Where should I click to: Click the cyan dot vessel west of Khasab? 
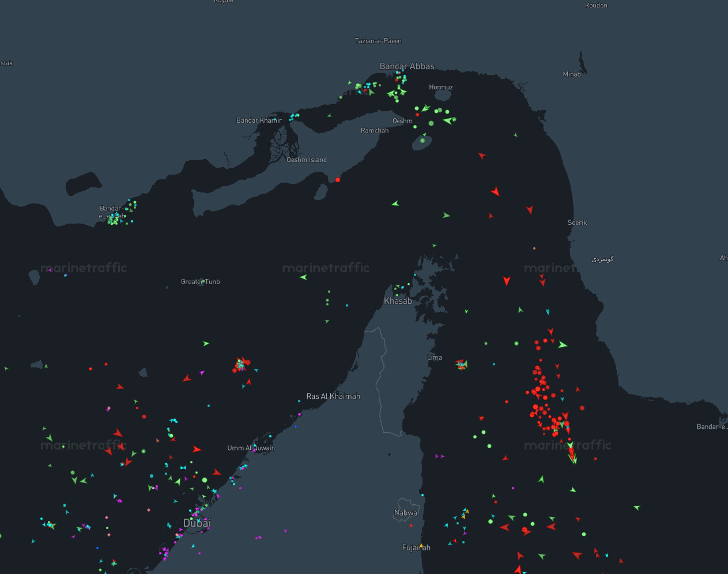click(347, 305)
